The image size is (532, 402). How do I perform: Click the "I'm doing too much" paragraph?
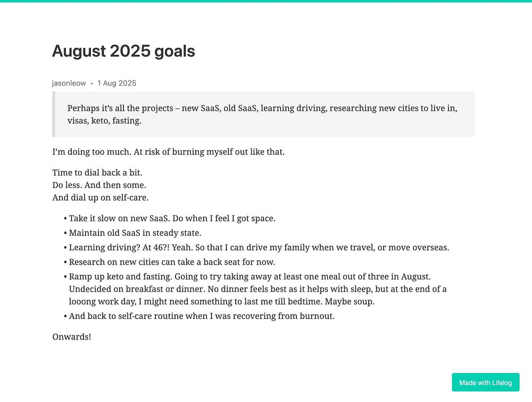(x=168, y=152)
